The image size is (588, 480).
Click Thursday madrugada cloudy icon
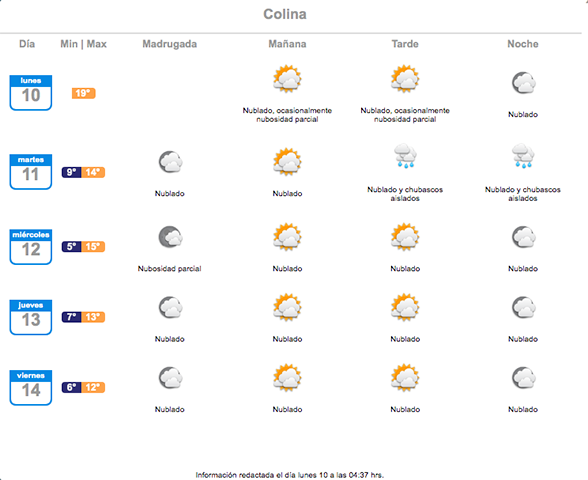click(x=170, y=308)
